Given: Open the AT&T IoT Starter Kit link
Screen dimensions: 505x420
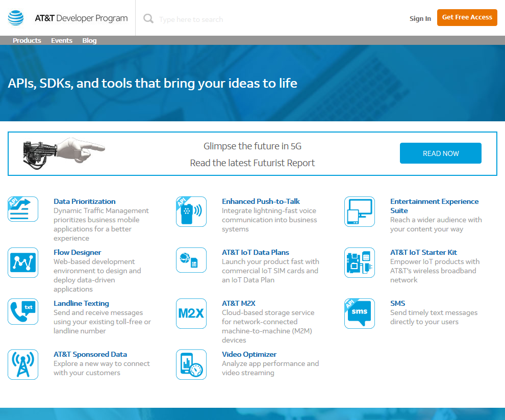Looking at the screenshot, I should [x=423, y=252].
